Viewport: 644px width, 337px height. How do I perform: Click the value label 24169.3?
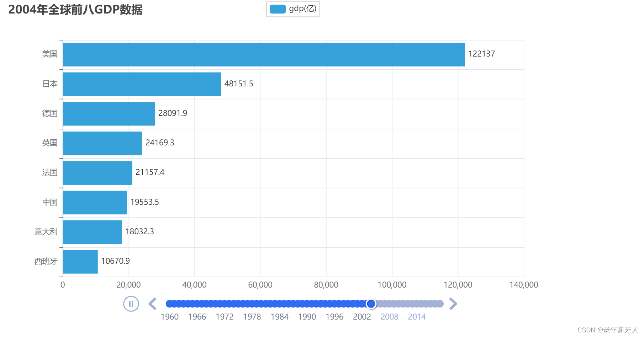[160, 143]
